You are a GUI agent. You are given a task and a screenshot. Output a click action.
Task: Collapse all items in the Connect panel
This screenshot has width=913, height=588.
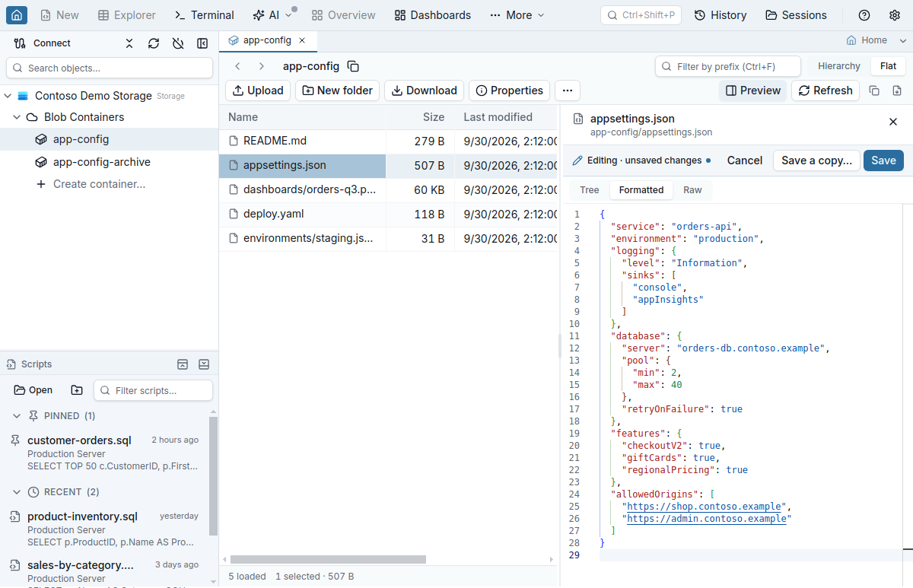[x=129, y=43]
